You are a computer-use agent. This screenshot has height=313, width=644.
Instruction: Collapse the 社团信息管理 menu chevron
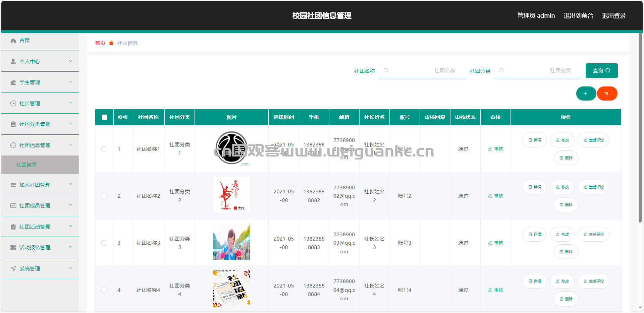(x=70, y=145)
